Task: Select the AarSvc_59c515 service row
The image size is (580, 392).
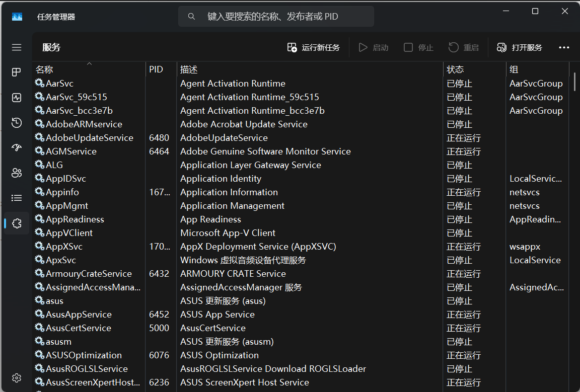Action: click(301, 97)
